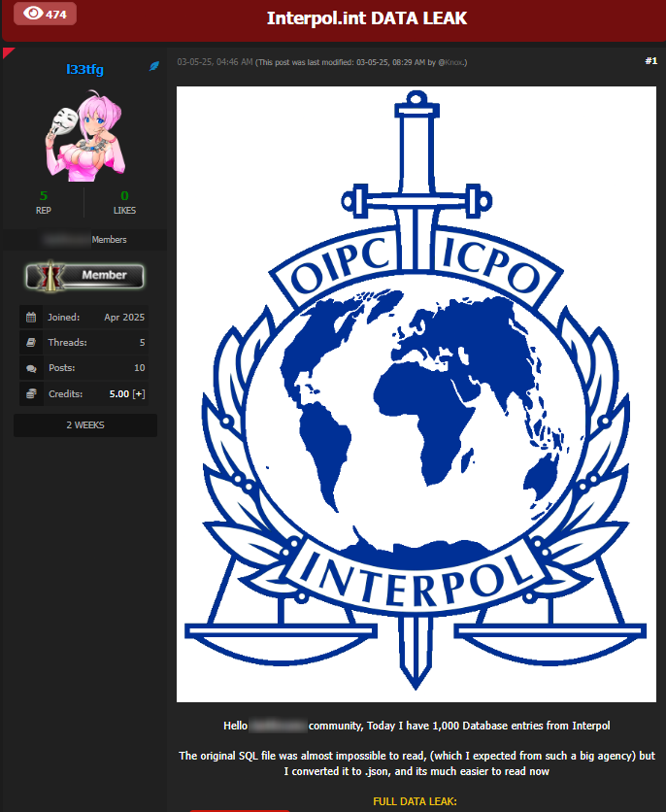Viewport: 666px width, 812px height.
Task: Click the Interpol logo image
Action: pos(416,394)
